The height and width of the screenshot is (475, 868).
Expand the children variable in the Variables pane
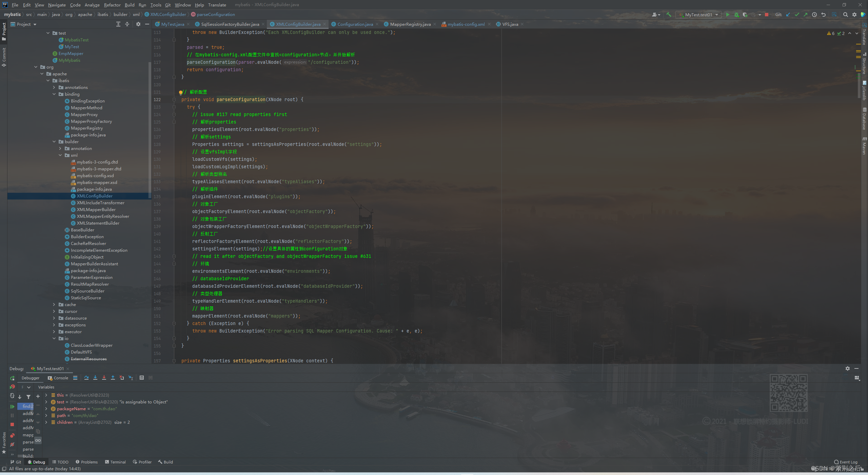46,422
